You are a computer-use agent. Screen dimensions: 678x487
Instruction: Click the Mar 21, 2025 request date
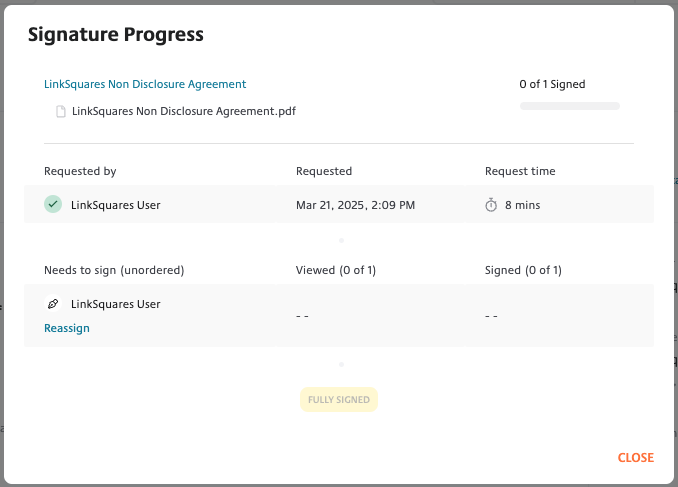coord(355,205)
